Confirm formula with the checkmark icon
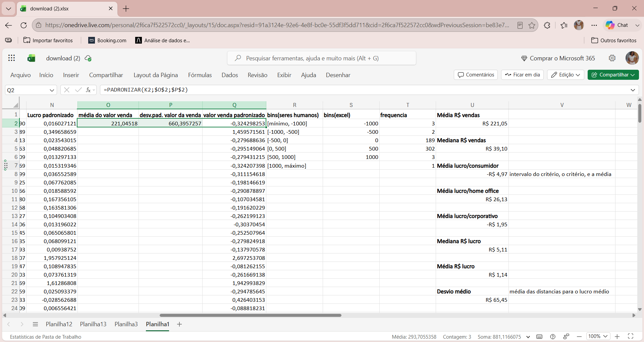 point(78,90)
